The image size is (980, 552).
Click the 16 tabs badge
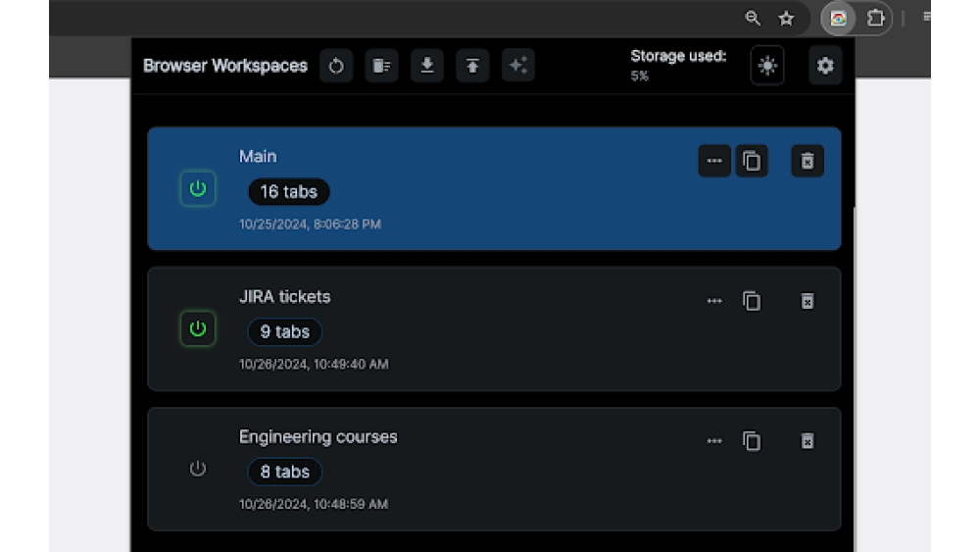[289, 192]
